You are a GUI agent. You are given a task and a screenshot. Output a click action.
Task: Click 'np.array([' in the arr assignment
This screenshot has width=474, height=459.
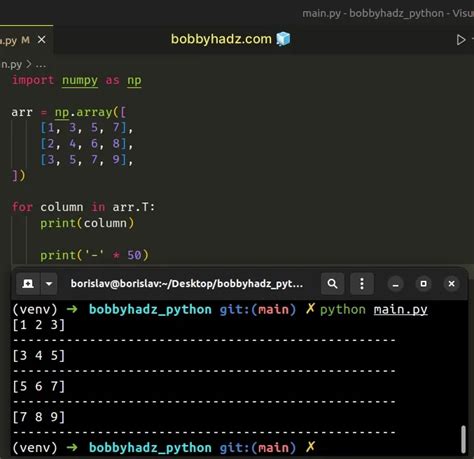pyautogui.click(x=91, y=112)
